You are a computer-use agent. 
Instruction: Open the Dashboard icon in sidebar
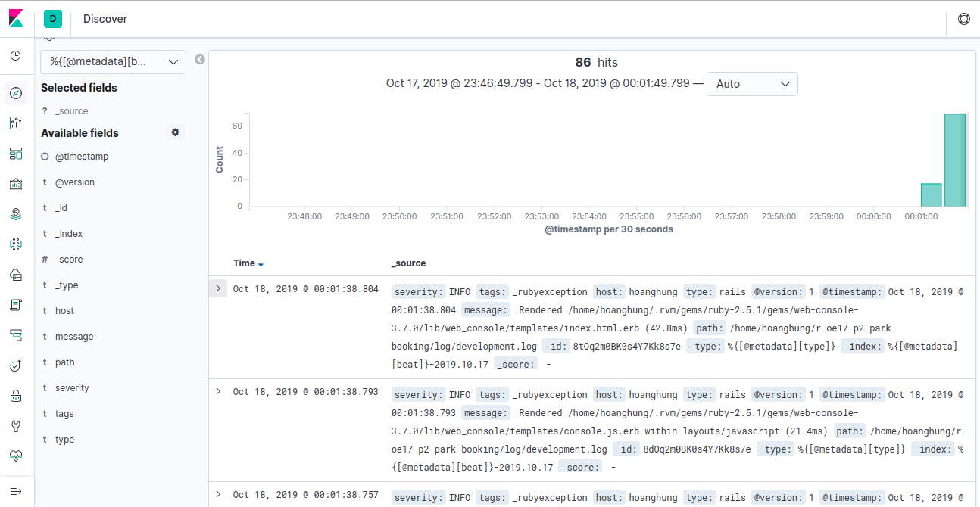point(16,154)
